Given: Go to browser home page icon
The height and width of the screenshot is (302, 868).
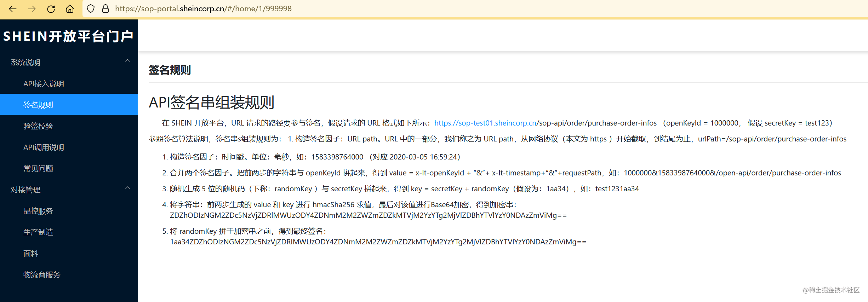Looking at the screenshot, I should [70, 9].
